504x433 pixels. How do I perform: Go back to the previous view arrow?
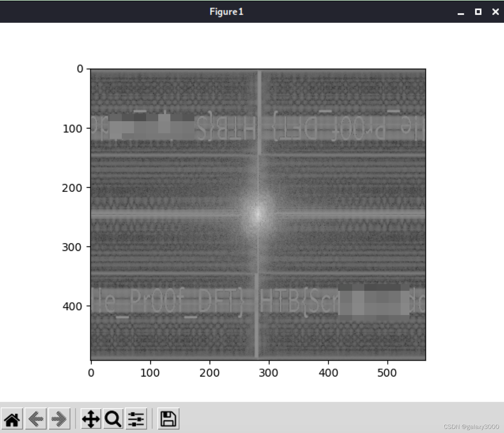pos(36,419)
